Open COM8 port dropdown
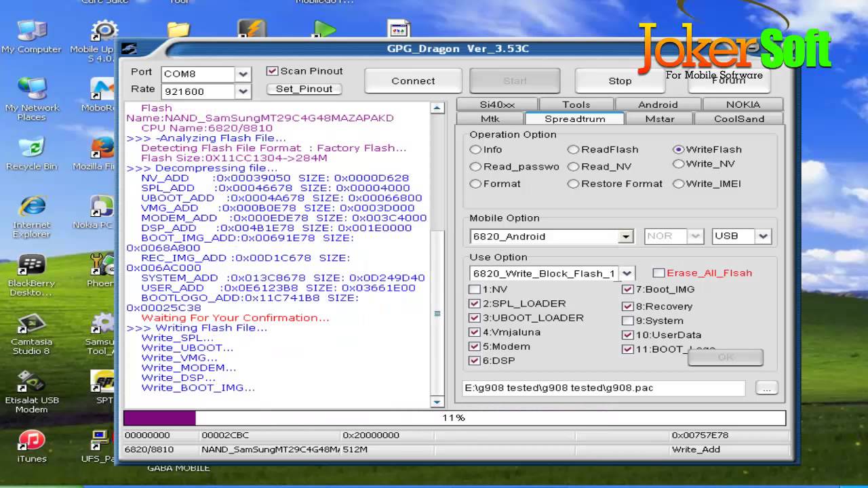868x488 pixels. tap(243, 74)
